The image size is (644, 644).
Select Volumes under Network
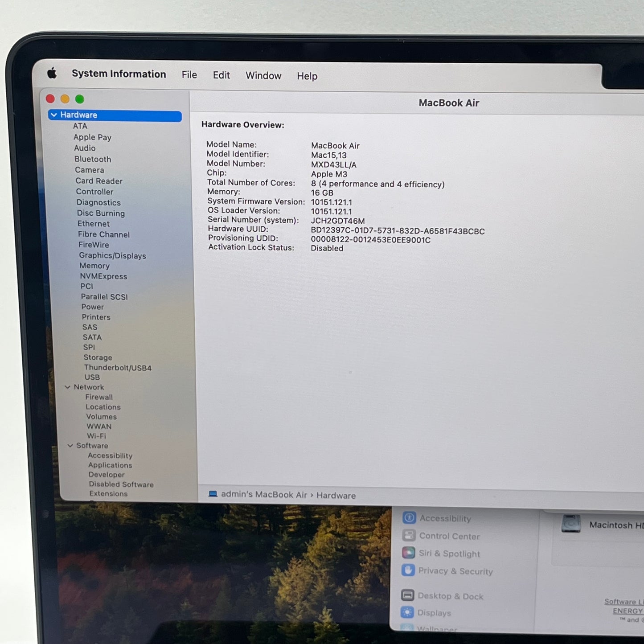click(102, 417)
